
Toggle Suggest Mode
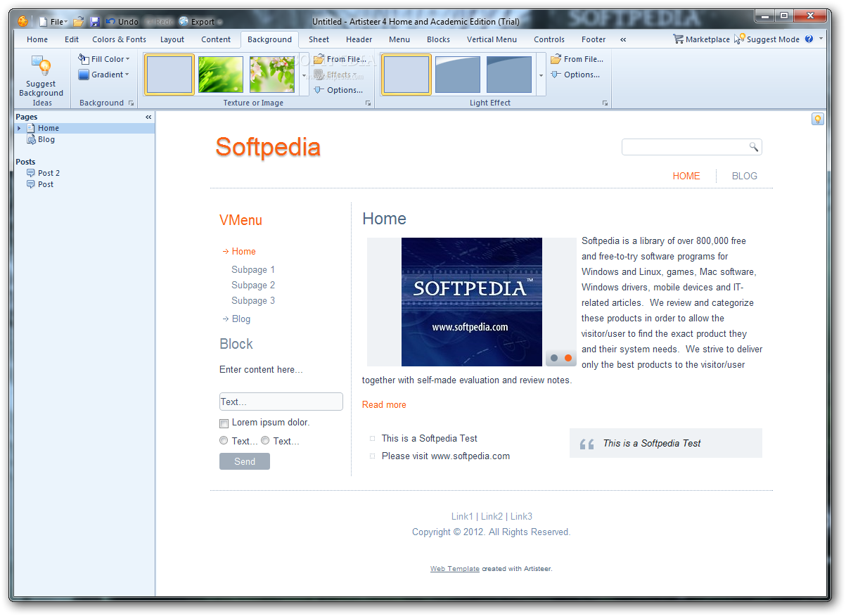767,39
